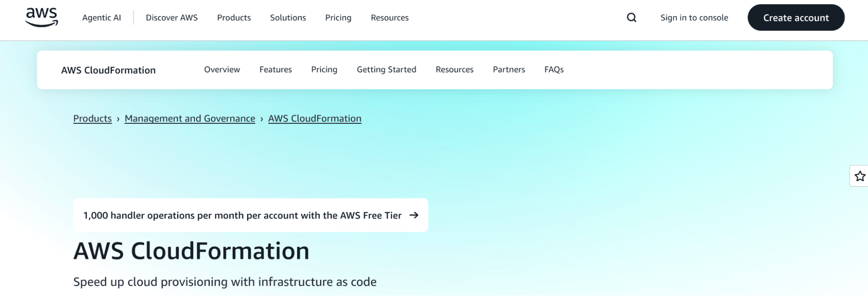868x296 pixels.
Task: Click the AWS logo
Action: [x=42, y=18]
